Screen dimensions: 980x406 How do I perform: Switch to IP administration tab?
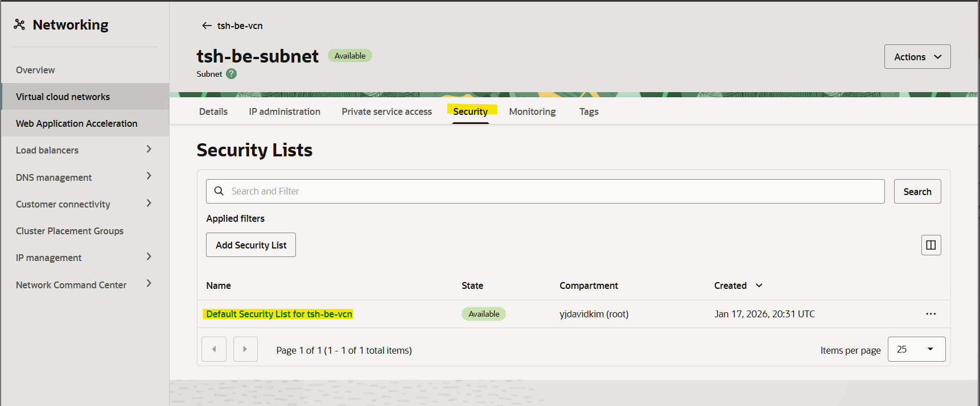(285, 111)
